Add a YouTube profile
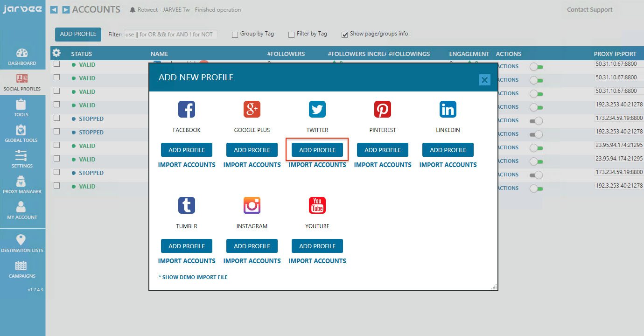This screenshot has height=336, width=644. coord(317,246)
